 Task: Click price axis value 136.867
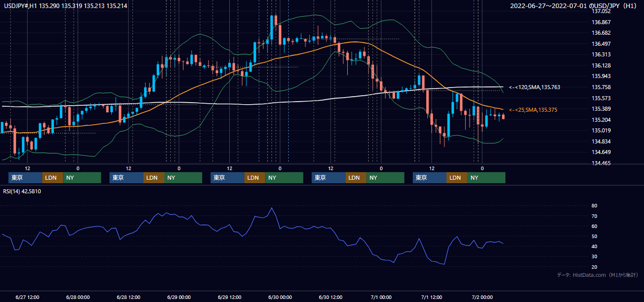click(601, 22)
